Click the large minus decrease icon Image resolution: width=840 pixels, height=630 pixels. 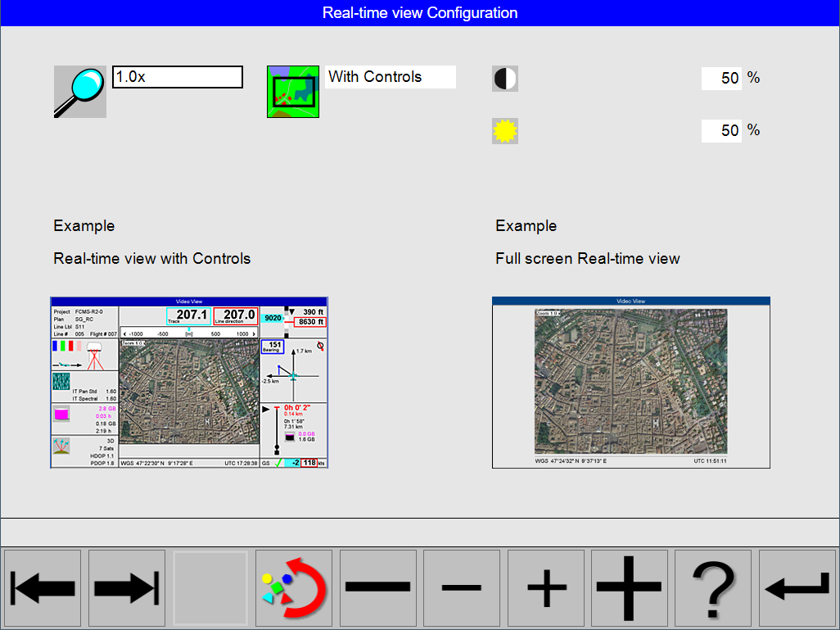click(x=377, y=587)
